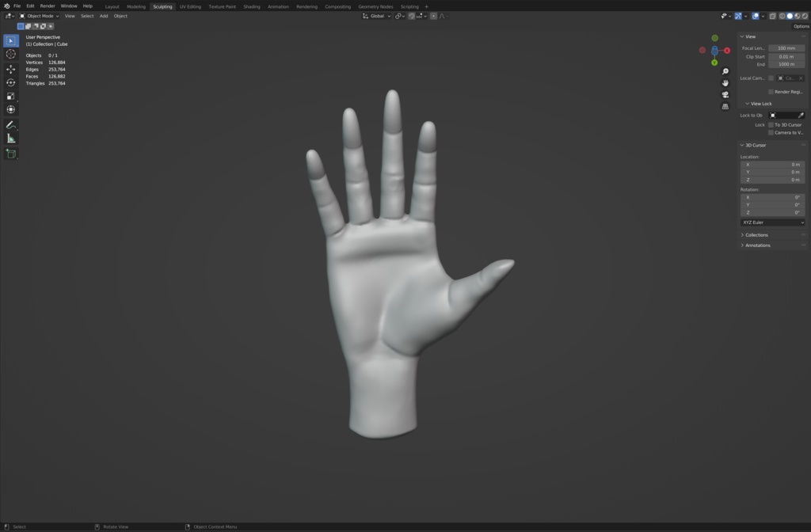
Task: Pick object with Lock to Object eyedropper
Action: click(801, 116)
